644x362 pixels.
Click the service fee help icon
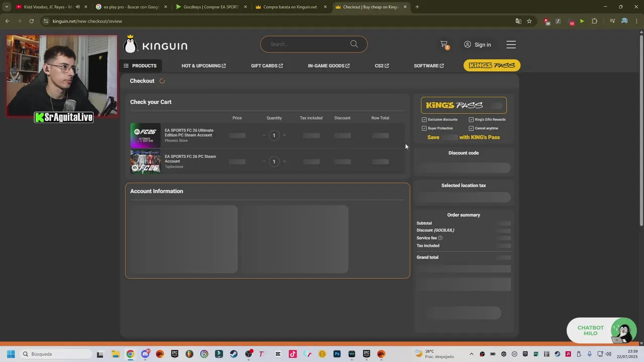point(440,238)
